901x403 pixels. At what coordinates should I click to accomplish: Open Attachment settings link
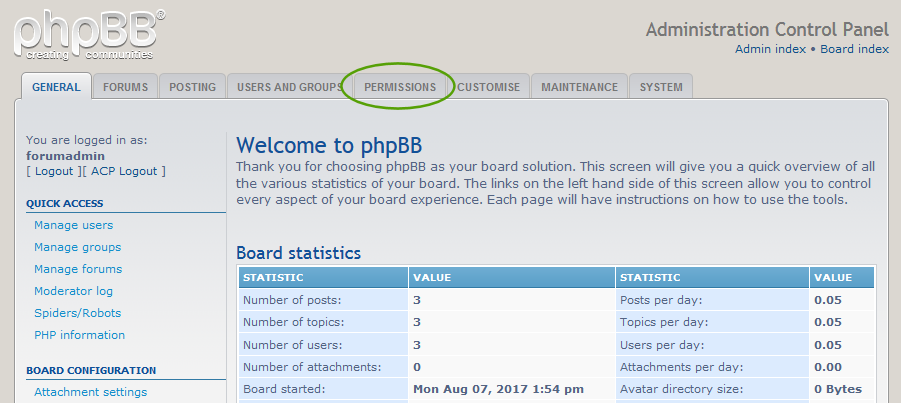(90, 392)
